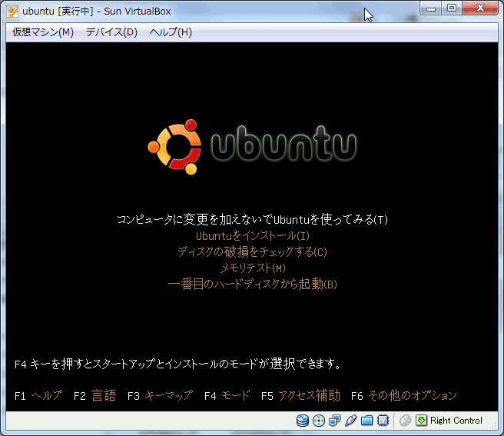This screenshot has height=436, width=504.
Task: Click the mouse integration status icon
Action: pos(406,421)
